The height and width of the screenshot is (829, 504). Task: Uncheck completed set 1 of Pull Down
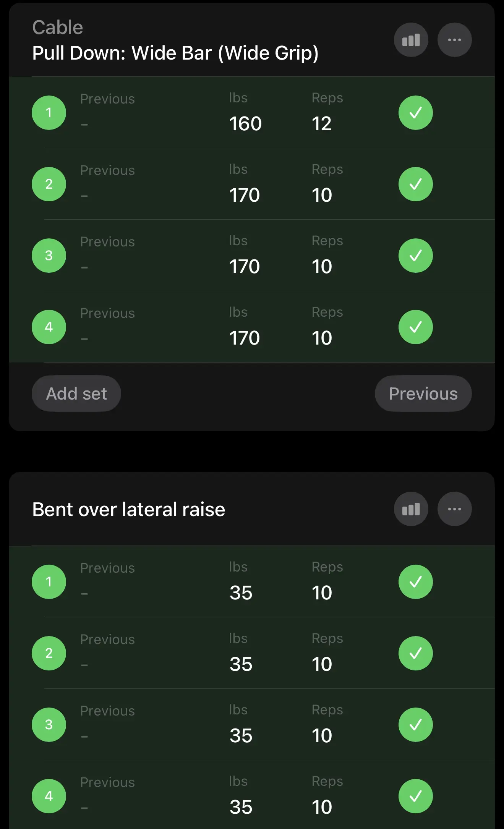(x=415, y=113)
